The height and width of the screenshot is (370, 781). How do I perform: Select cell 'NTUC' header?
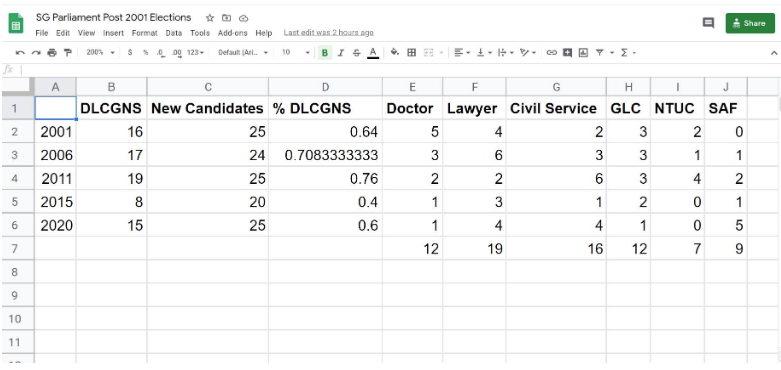[x=677, y=108]
